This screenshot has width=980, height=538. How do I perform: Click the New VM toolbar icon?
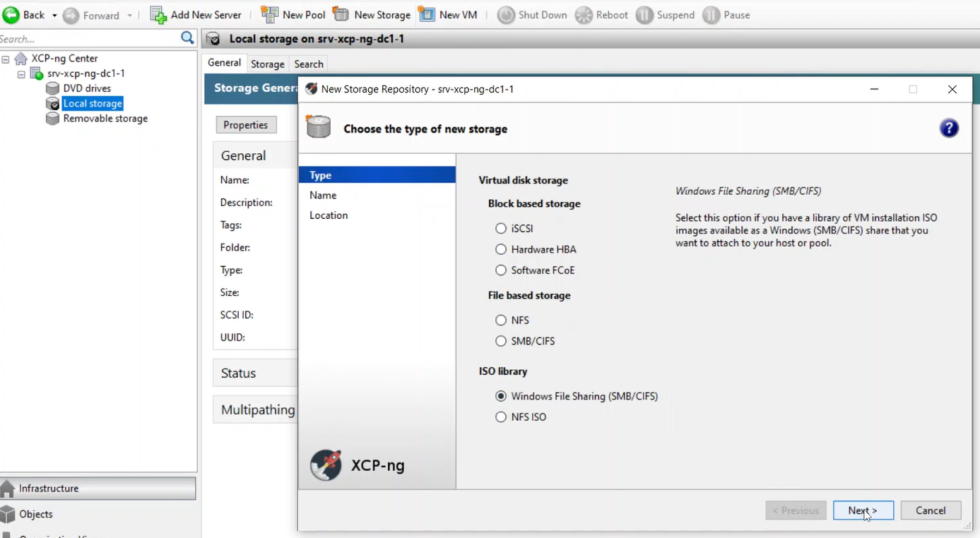pyautogui.click(x=426, y=15)
